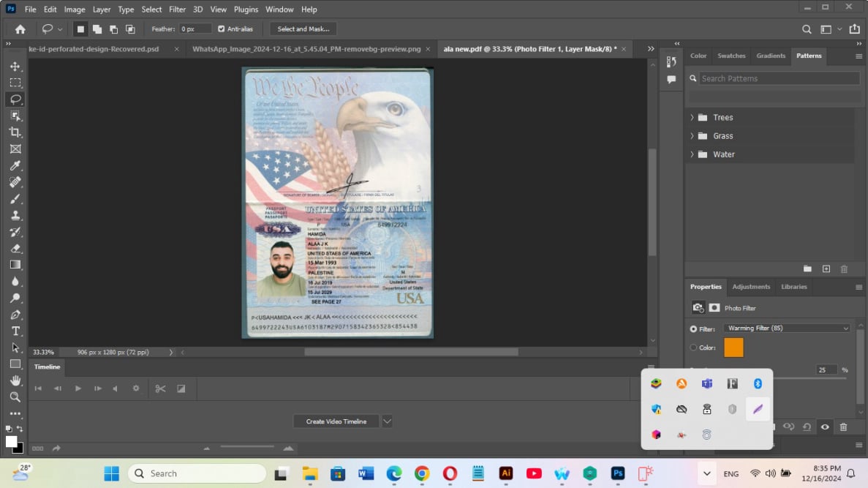This screenshot has width=868, height=488.
Task: Collapse Windows hidden tray icons chevron
Action: point(707,473)
